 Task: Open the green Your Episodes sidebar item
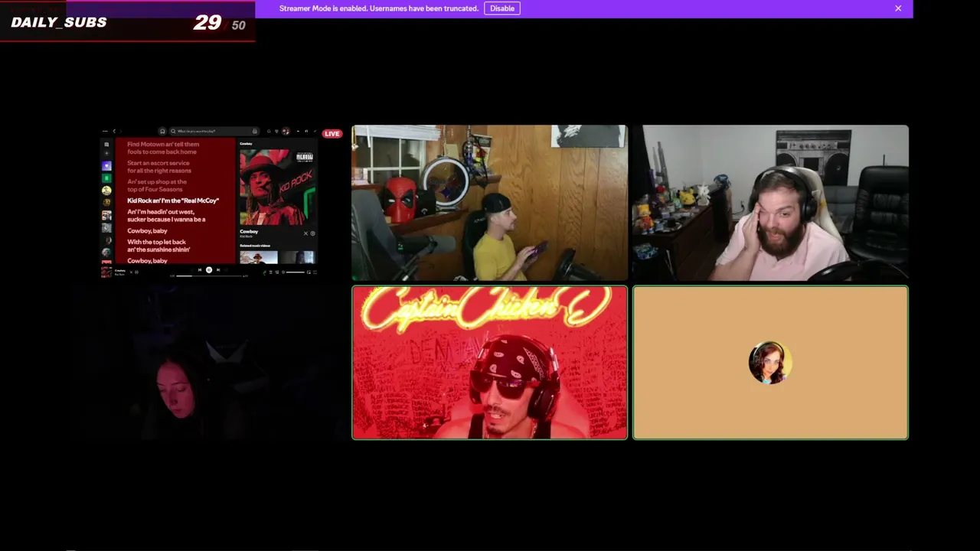(106, 178)
